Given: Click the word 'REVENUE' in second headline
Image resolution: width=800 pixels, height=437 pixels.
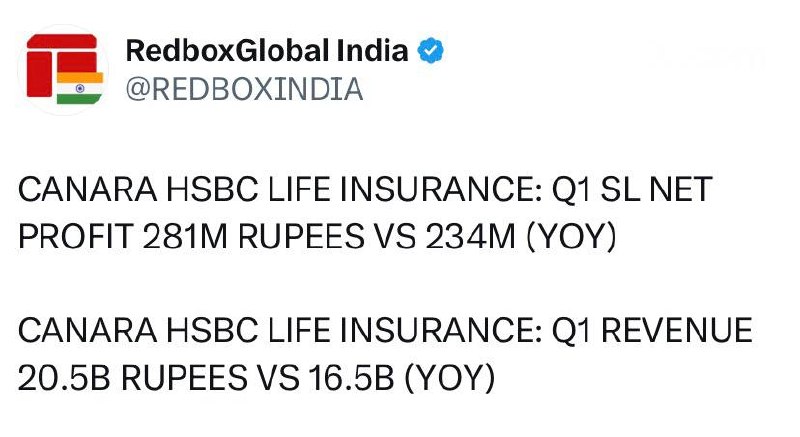Looking at the screenshot, I should 677,330.
